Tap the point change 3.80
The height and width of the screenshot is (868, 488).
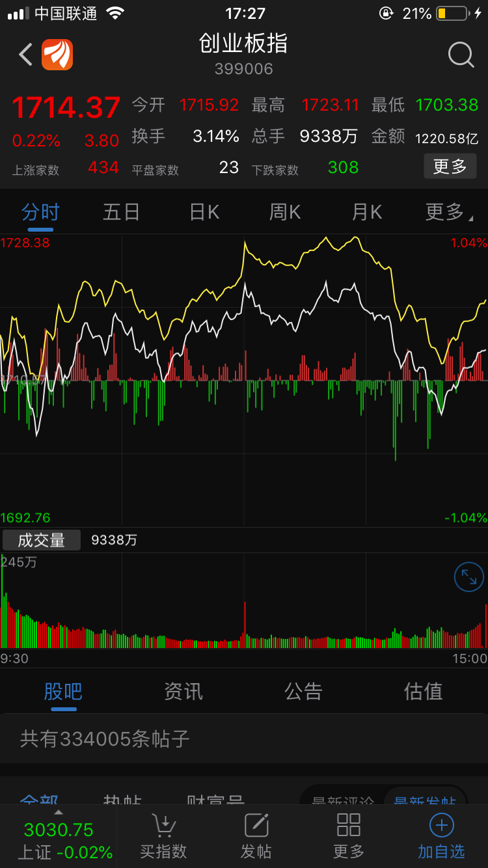click(x=102, y=141)
